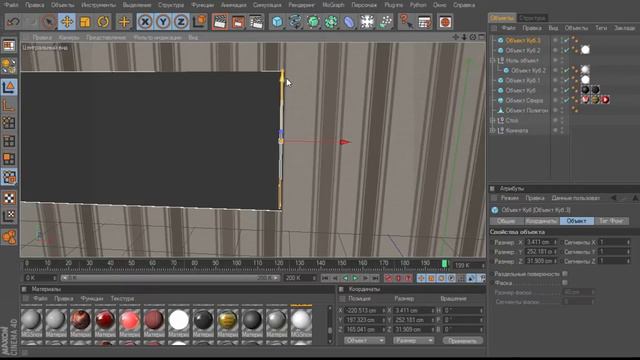Enable the Раздельные поверхности checkbox
Image resolution: width=640 pixels, height=360 pixels.
(565, 273)
